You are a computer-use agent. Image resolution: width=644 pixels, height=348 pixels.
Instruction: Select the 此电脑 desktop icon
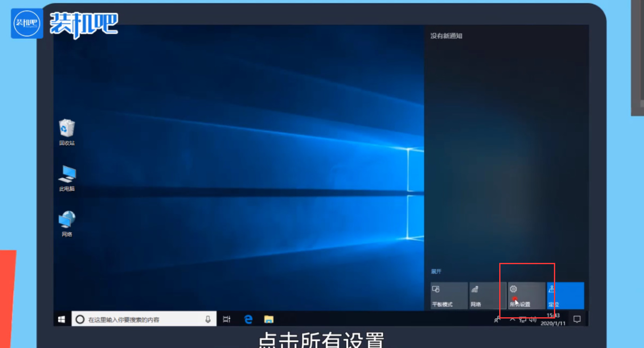[67, 178]
